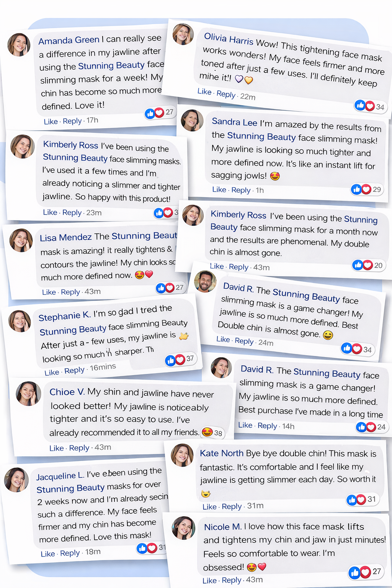This screenshot has width=392, height=588.
Task: Open reaction icons on Olivia Harris's comment
Action: pos(364,106)
